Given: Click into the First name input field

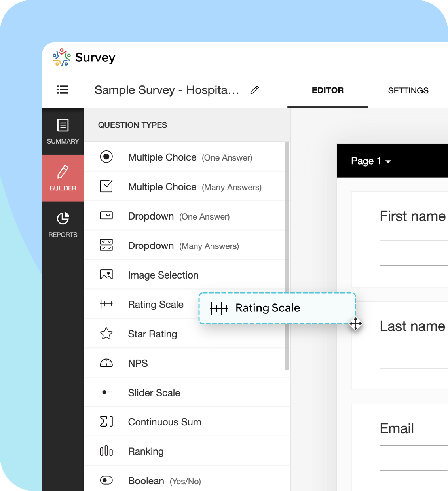Looking at the screenshot, I should point(414,253).
